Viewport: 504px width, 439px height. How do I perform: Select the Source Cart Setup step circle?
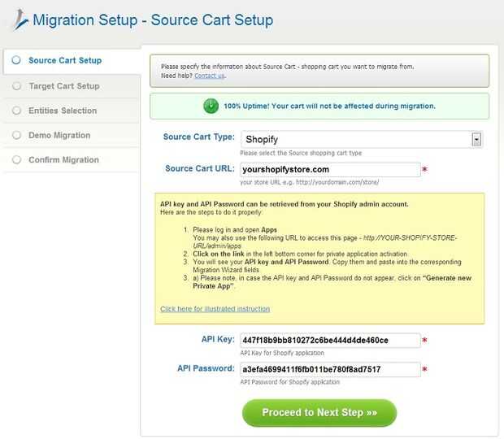pyautogui.click(x=16, y=60)
